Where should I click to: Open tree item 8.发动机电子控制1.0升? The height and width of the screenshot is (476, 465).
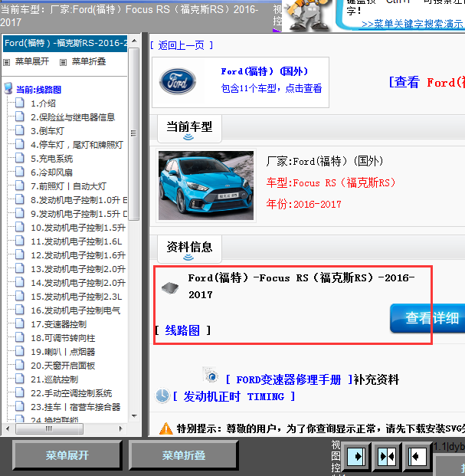click(79, 200)
